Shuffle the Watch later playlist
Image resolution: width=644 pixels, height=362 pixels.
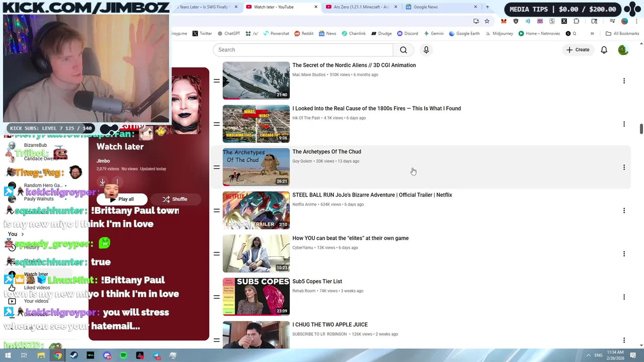tap(175, 199)
